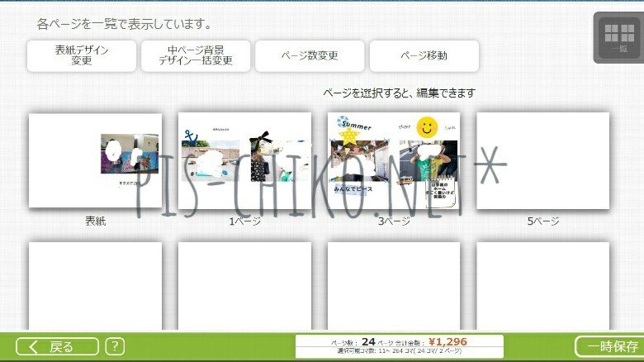Open the ページ数変更 option
Screen dimensions: 644x362
tap(310, 55)
